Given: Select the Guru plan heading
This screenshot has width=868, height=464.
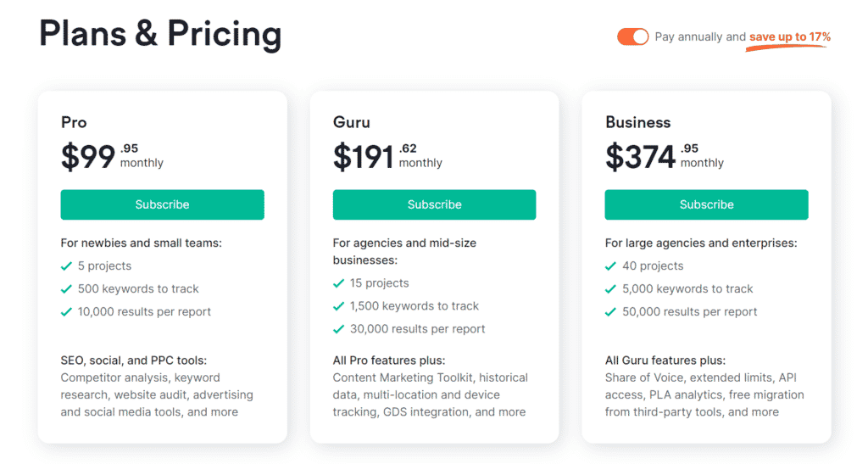Looking at the screenshot, I should pos(352,122).
